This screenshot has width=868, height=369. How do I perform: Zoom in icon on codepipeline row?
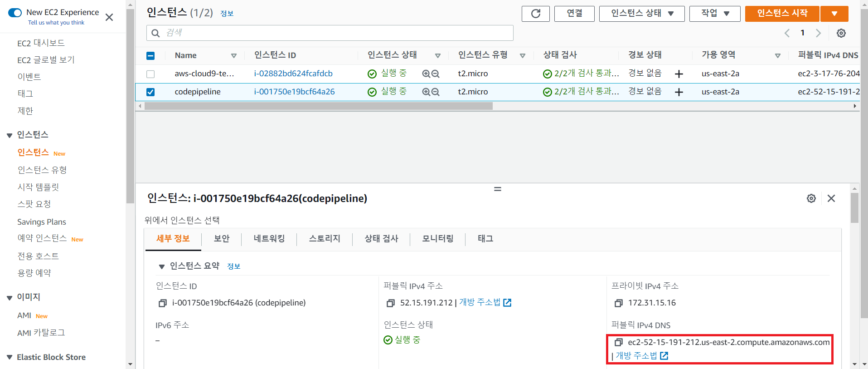426,92
